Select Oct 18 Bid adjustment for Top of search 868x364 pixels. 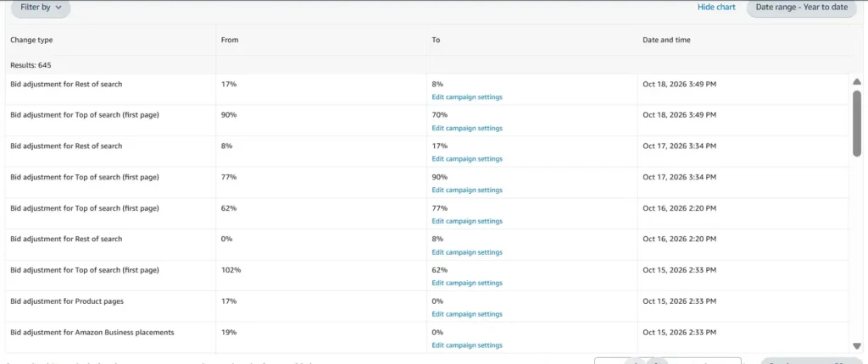pyautogui.click(x=85, y=115)
